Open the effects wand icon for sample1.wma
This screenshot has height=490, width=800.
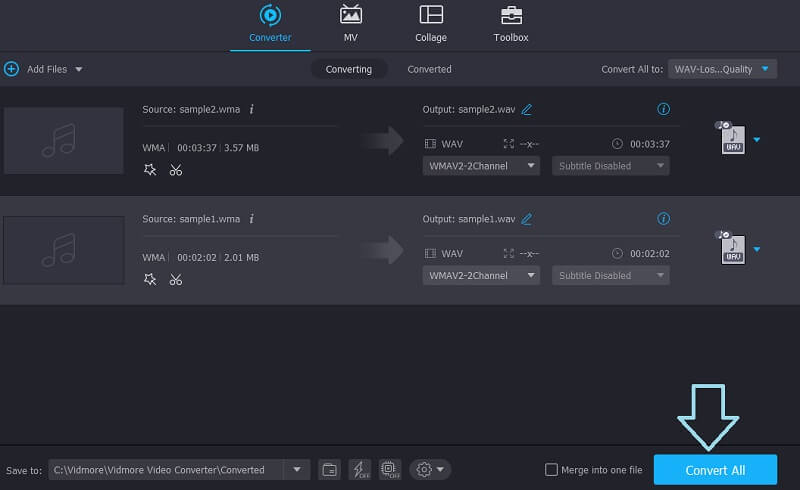coord(150,279)
